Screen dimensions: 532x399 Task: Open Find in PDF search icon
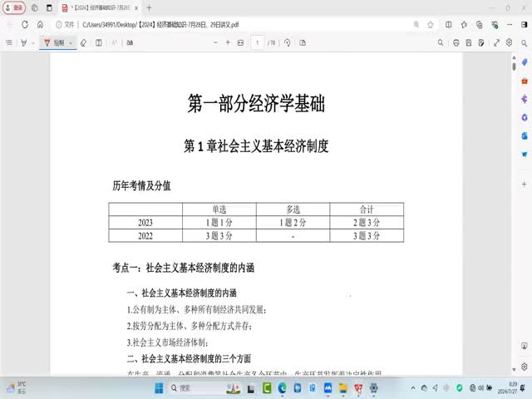pos(441,42)
